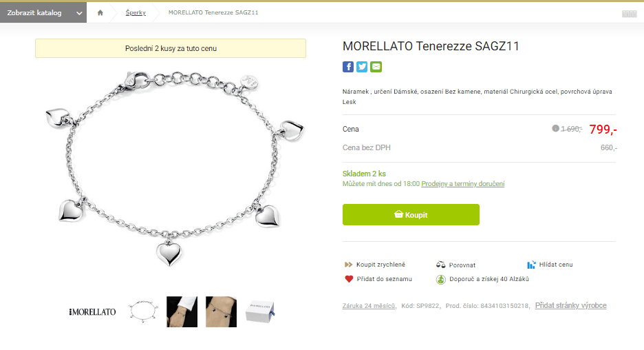Click Přidat stránky výrobce link

click(x=571, y=306)
